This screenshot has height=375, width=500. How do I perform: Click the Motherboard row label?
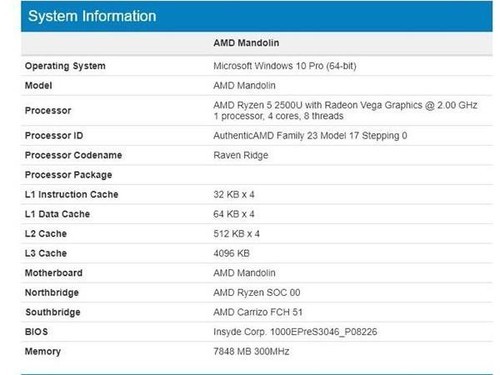point(54,273)
